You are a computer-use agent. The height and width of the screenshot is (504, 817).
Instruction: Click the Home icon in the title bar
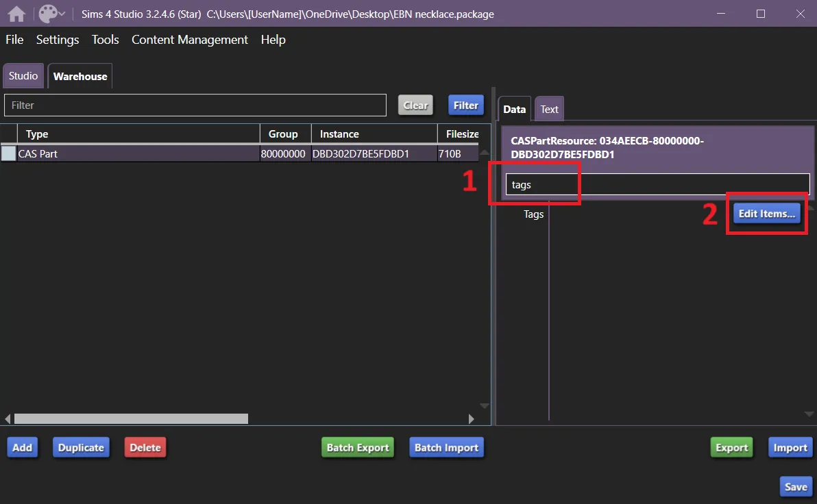coord(15,14)
